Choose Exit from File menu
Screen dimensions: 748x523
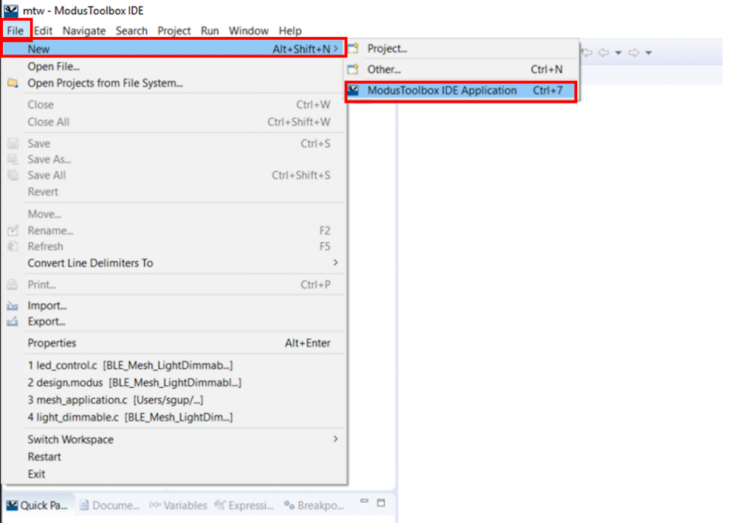174,474
